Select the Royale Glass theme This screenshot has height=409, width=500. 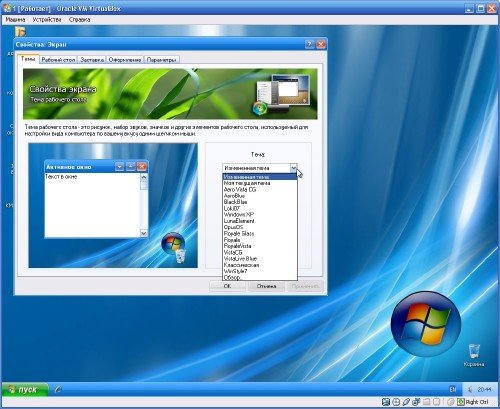point(260,234)
